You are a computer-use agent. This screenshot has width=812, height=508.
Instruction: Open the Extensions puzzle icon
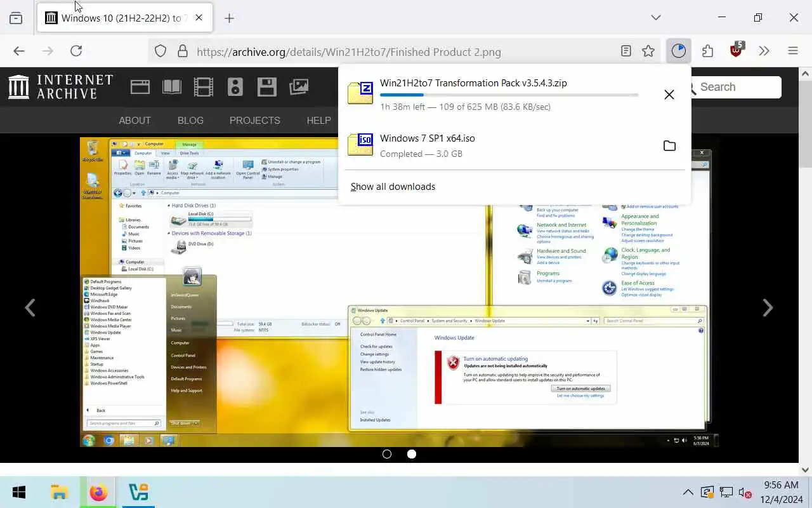pos(708,51)
